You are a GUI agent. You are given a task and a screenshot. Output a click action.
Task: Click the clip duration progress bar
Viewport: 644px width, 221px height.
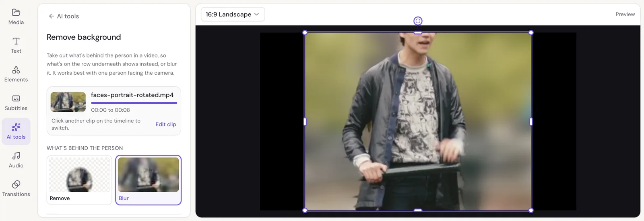(134, 103)
